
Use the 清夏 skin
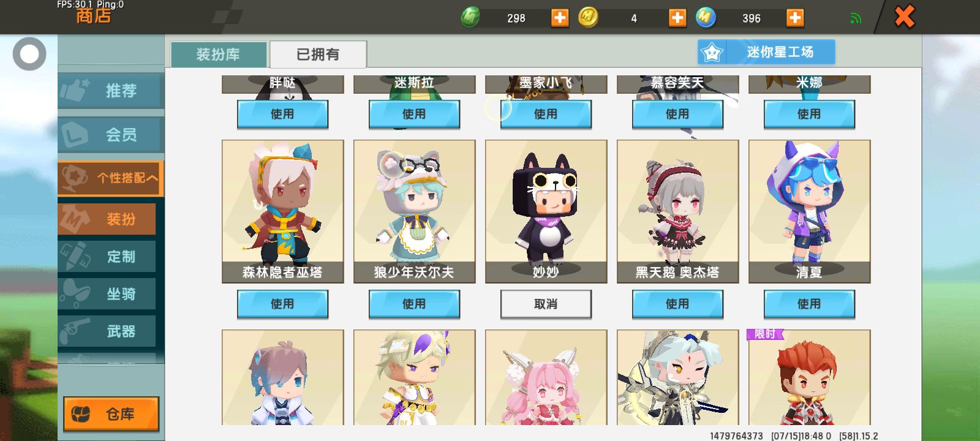tap(809, 304)
